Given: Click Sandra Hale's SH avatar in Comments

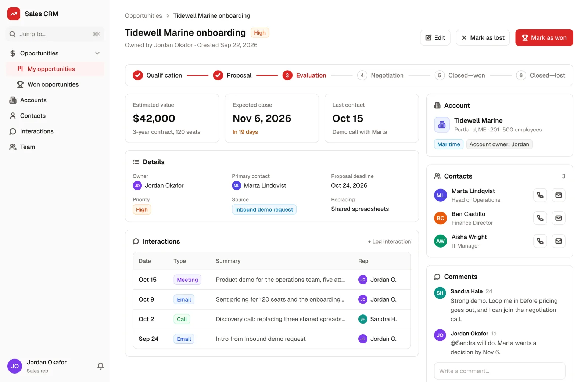Looking at the screenshot, I should point(440,293).
